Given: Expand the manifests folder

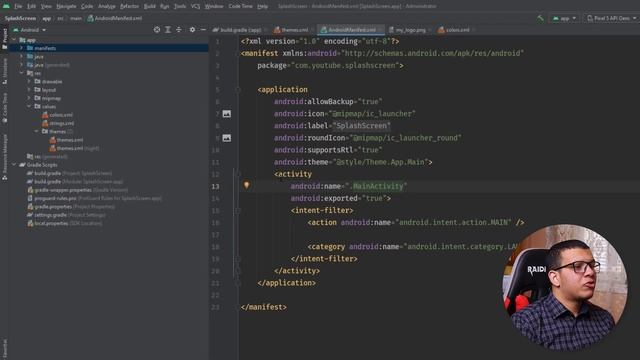Looking at the screenshot, I should point(21,48).
